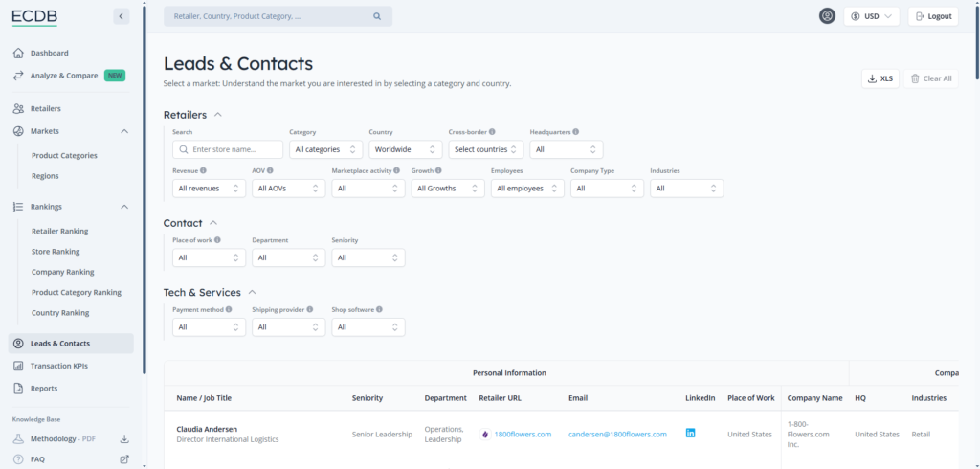
Task: Open the Country Worldwide dropdown
Action: coord(406,149)
